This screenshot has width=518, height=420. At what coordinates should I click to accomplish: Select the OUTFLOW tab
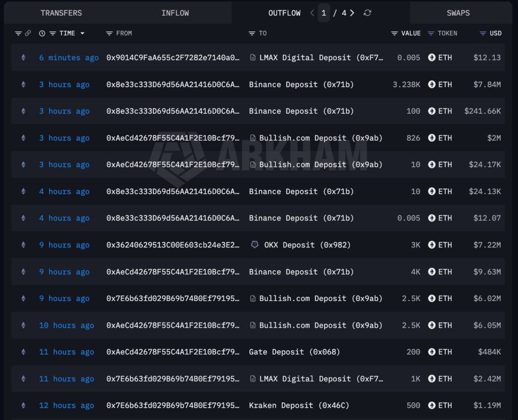284,13
